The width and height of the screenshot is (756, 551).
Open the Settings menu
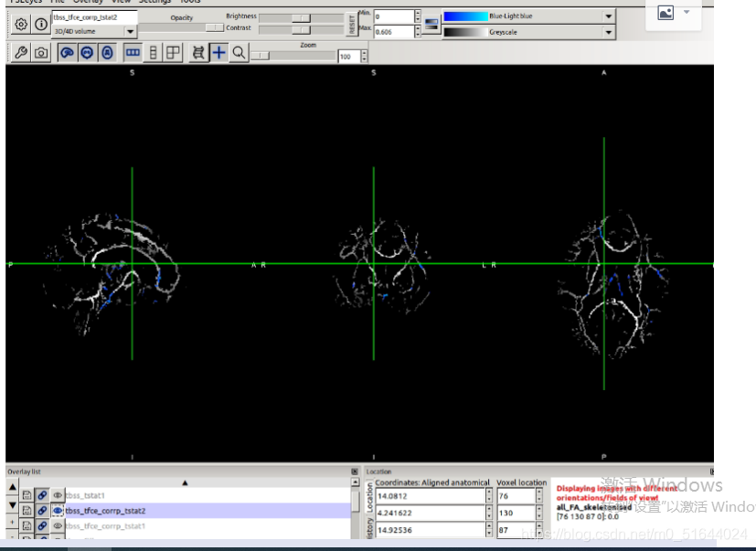(x=154, y=2)
